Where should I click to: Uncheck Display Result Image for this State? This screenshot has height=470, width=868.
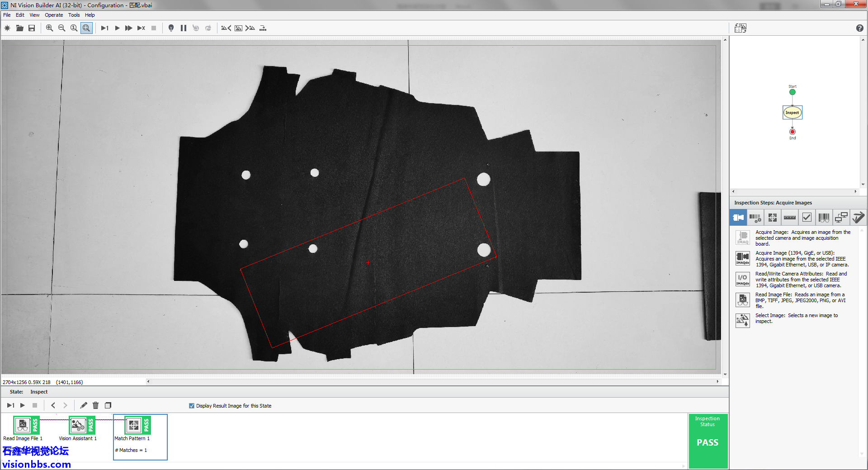[192, 406]
